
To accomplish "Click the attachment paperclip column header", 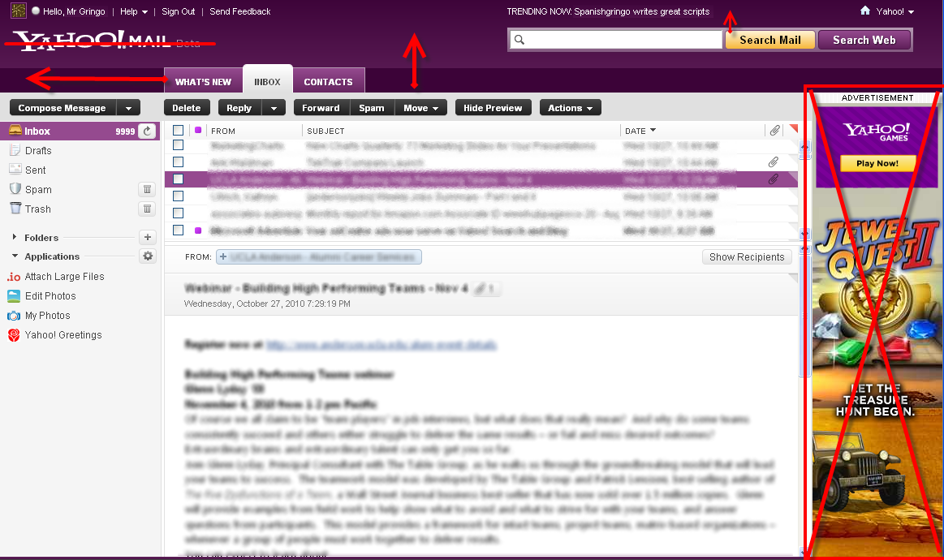I will (775, 130).
